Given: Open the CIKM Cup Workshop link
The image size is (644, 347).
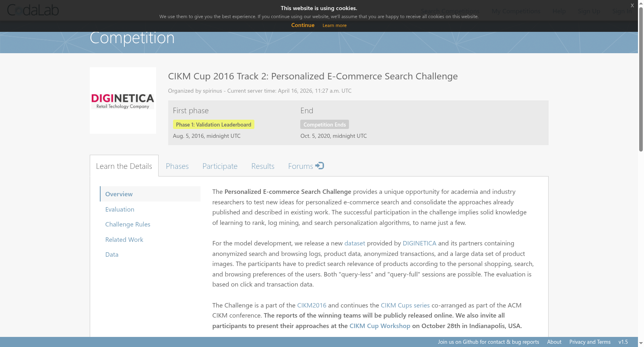Looking at the screenshot, I should [x=380, y=326].
